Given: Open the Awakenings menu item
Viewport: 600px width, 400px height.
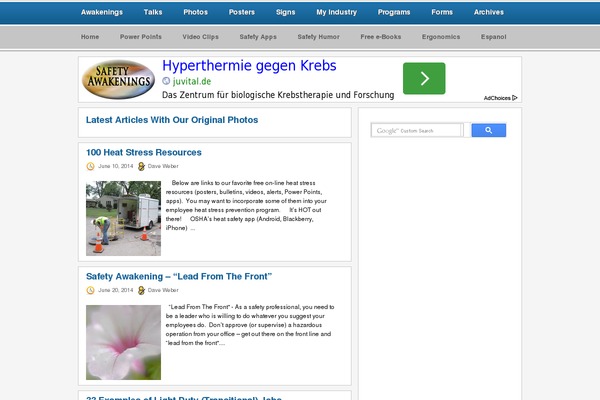Looking at the screenshot, I should (x=102, y=12).
